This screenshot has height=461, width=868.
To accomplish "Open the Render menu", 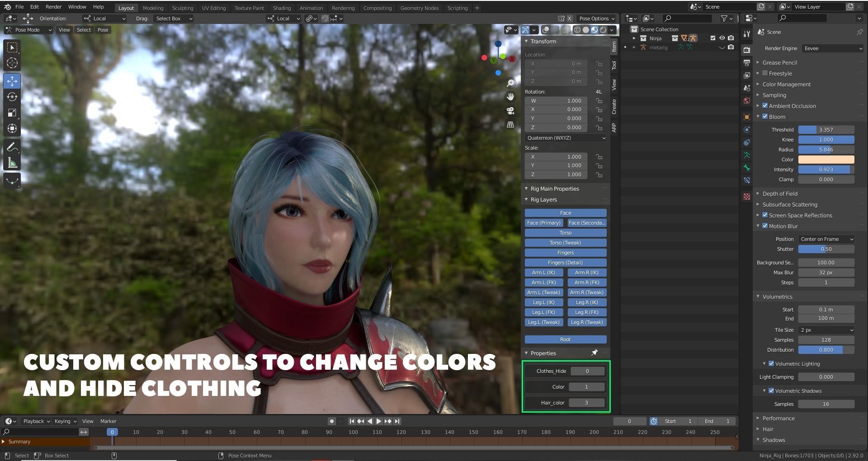I will tap(53, 7).
